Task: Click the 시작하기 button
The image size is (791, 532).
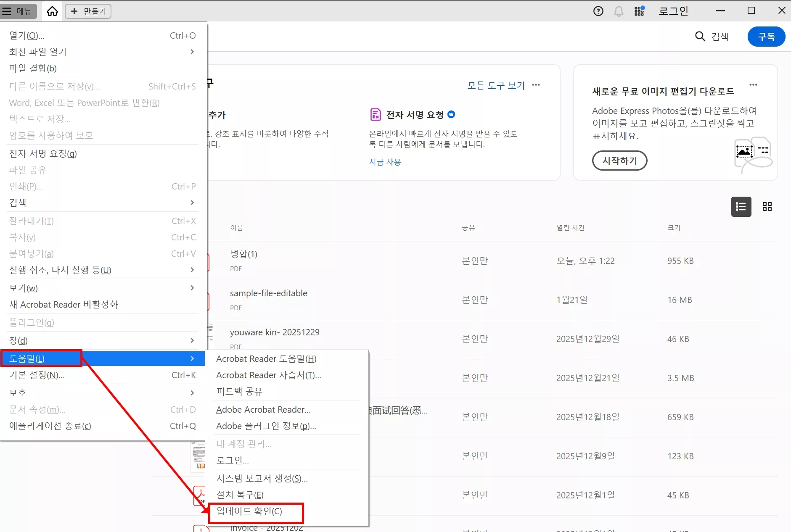Action: [x=619, y=161]
